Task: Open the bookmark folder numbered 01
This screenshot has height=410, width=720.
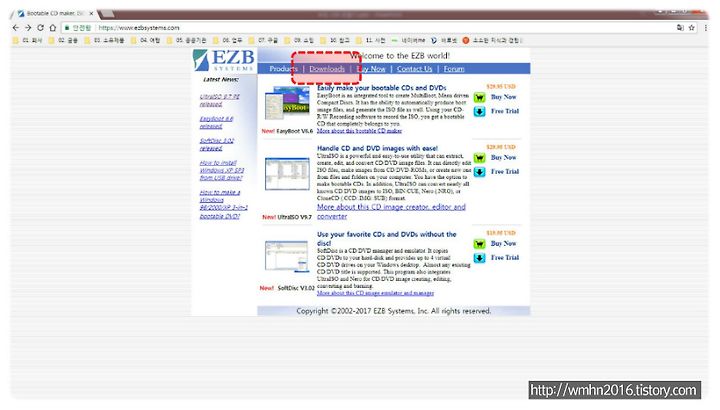Action: point(28,40)
